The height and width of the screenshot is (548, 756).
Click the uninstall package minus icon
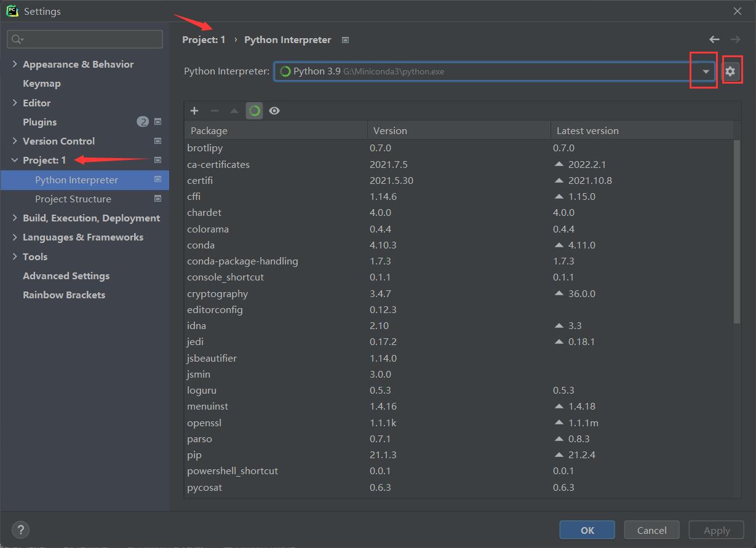pyautogui.click(x=215, y=111)
